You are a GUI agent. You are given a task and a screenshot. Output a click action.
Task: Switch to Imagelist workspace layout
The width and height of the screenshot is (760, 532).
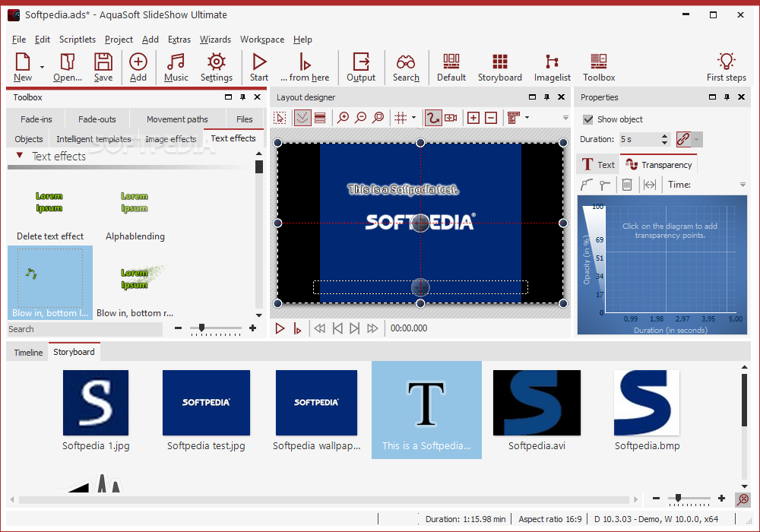(552, 68)
